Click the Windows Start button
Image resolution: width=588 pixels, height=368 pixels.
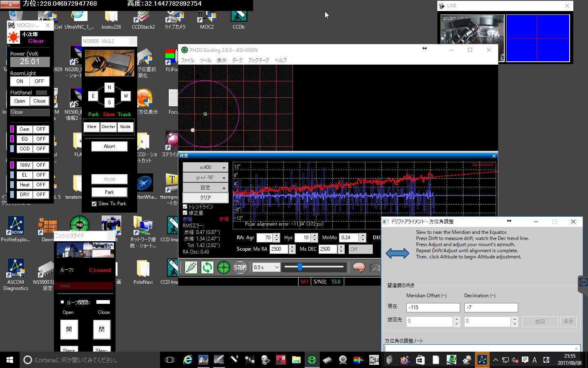pos(10,360)
